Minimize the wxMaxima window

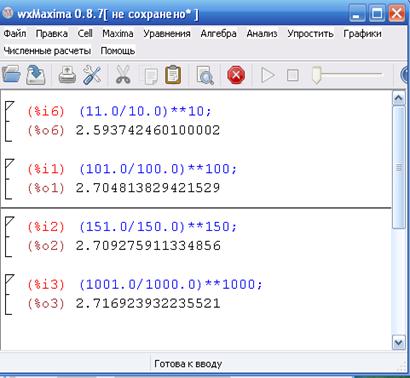point(357,14)
